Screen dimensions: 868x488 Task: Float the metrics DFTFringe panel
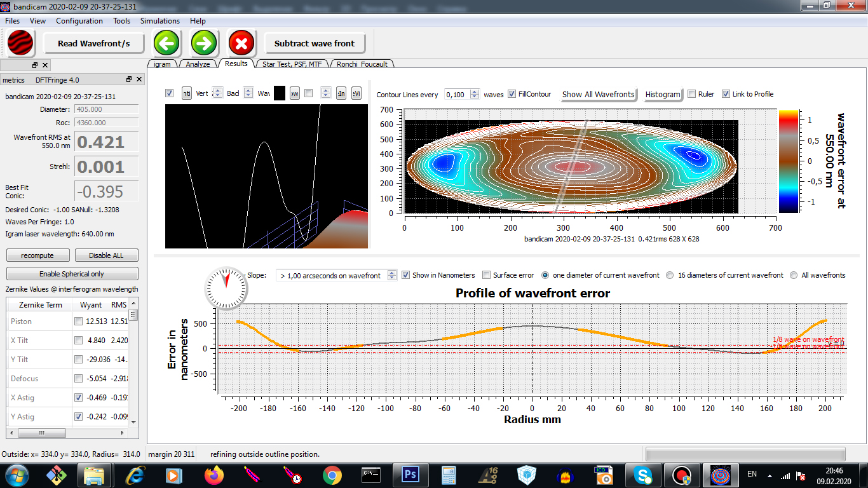129,79
